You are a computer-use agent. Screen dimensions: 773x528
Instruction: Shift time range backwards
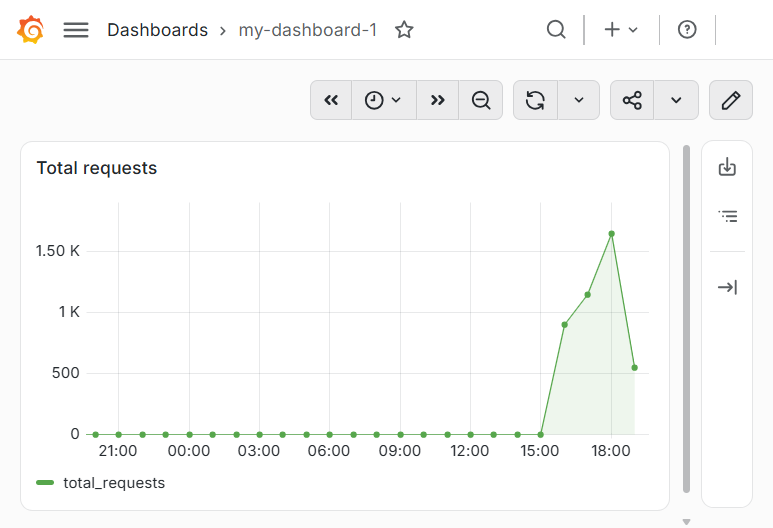tap(331, 100)
